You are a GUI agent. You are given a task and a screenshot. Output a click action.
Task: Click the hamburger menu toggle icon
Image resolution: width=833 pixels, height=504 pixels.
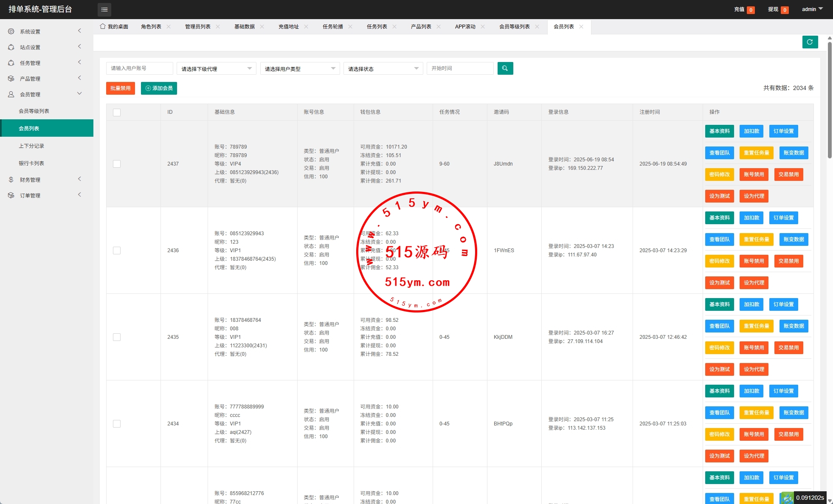pos(104,9)
